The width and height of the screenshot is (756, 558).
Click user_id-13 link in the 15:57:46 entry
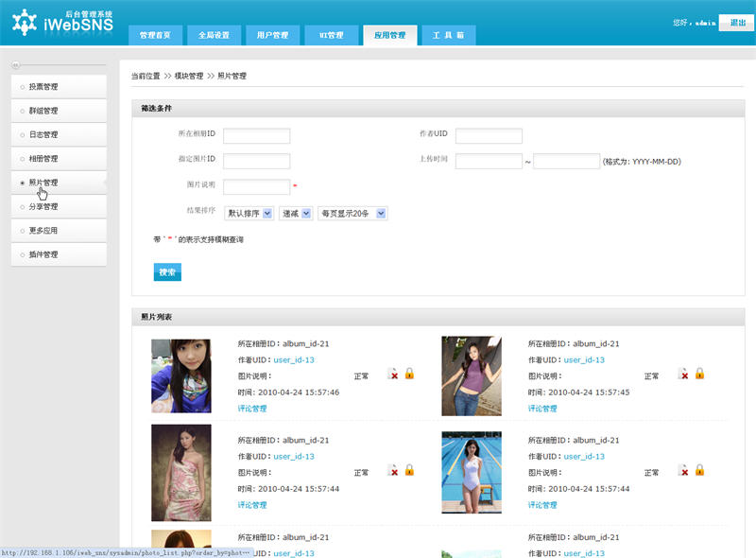[294, 360]
